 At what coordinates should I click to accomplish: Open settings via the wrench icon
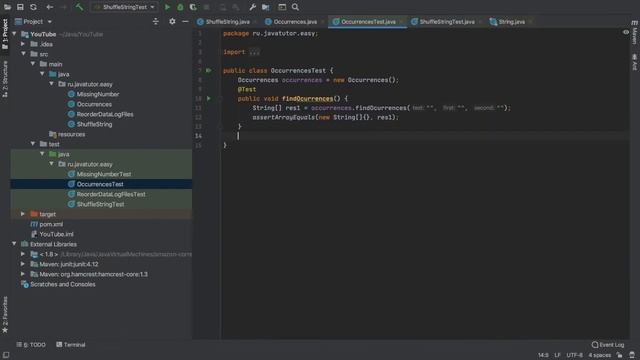tap(253, 7)
